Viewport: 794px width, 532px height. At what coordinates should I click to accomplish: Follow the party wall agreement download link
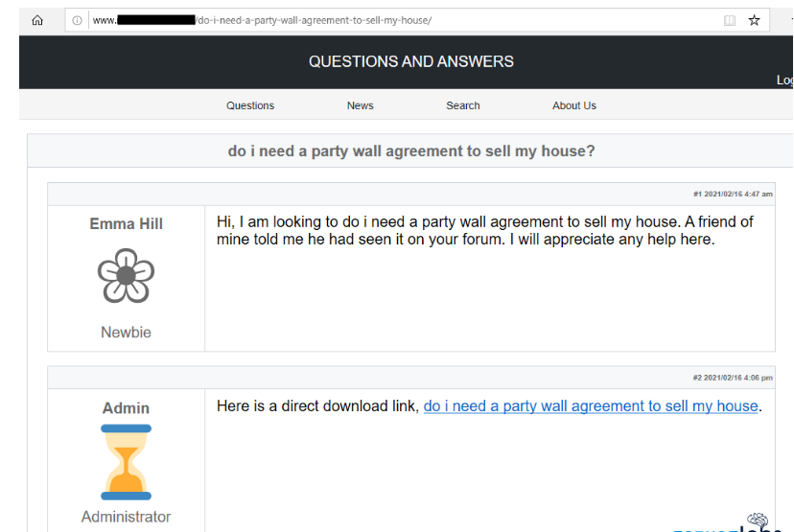(x=591, y=406)
